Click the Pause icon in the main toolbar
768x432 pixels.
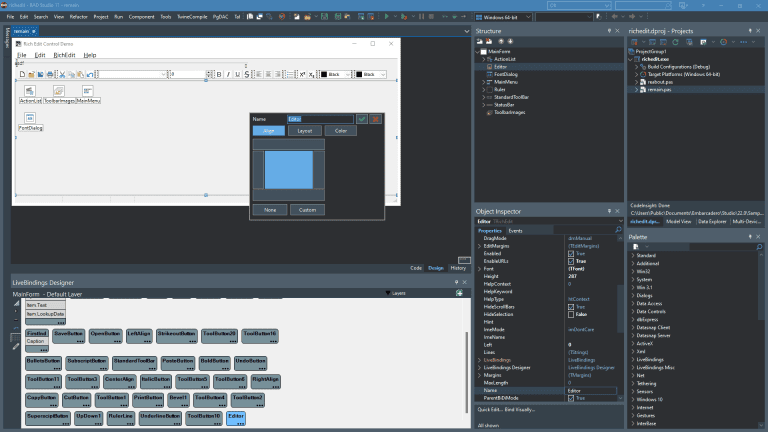422,17
